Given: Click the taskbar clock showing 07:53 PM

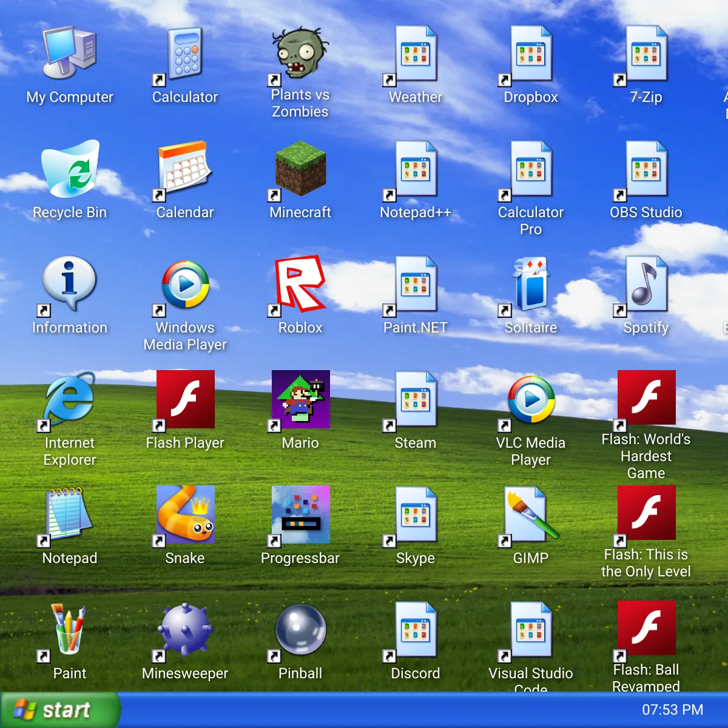Looking at the screenshot, I should [673, 710].
